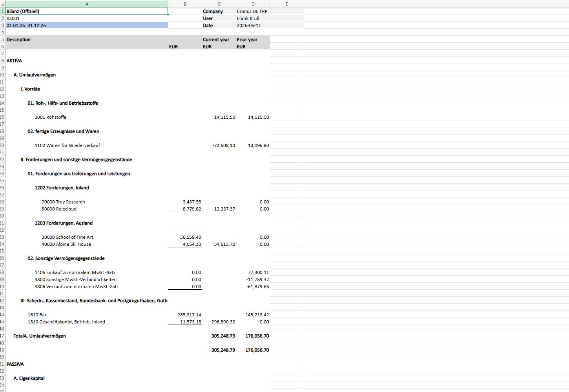
Task: Select column E header
Action: pyautogui.click(x=287, y=4)
